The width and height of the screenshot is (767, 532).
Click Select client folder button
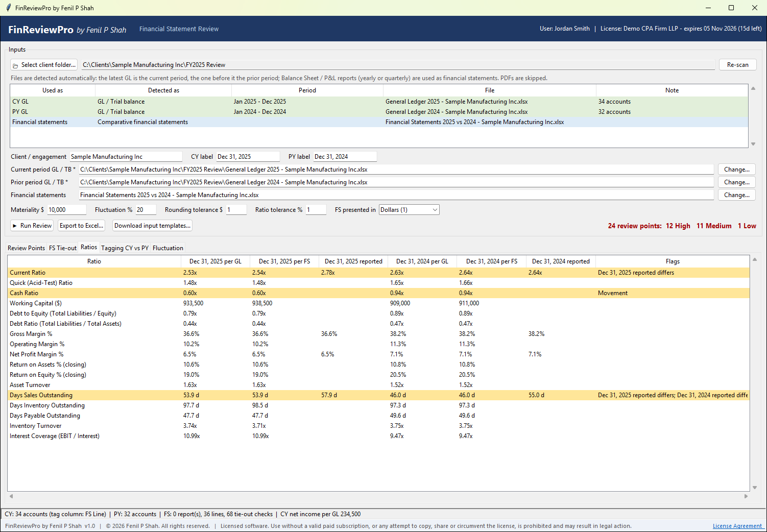coord(44,65)
